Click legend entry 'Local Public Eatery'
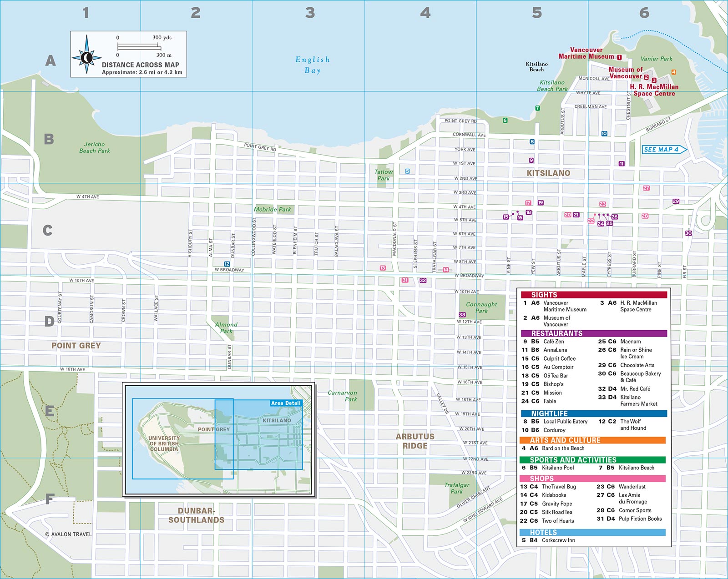Screen dimensions: 728x579 point(565,422)
